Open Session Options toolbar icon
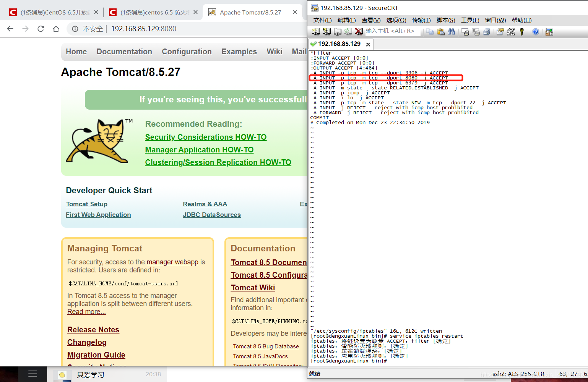This screenshot has width=588, height=382. [x=500, y=32]
